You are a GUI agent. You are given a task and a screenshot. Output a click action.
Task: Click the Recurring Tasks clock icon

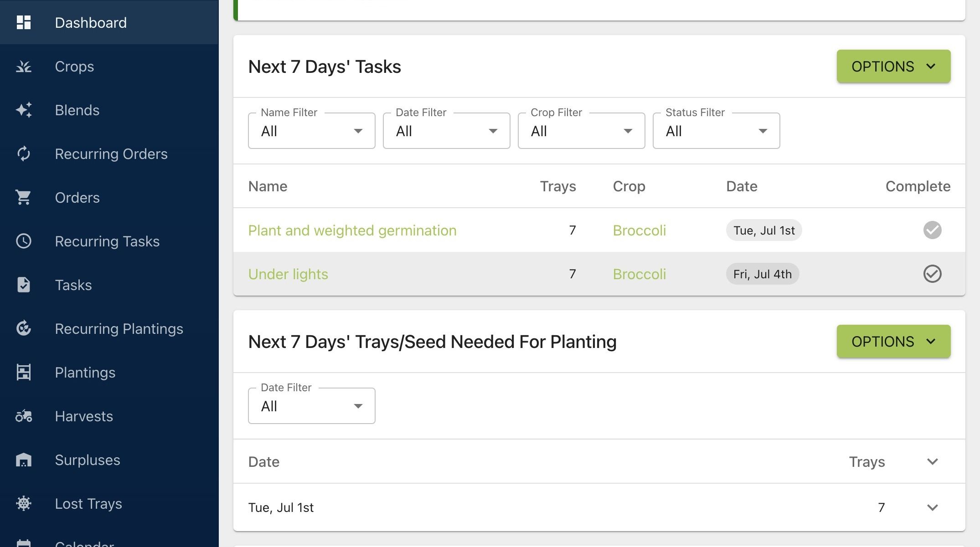click(24, 241)
